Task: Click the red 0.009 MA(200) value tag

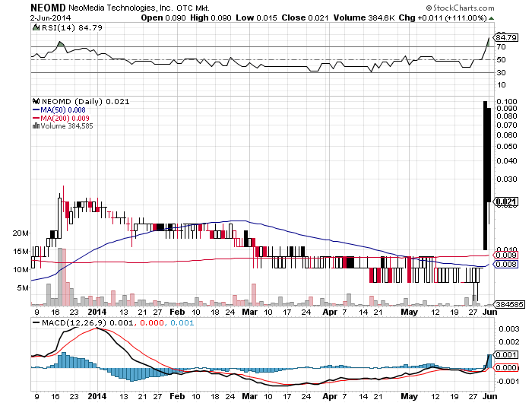Action: (506, 255)
